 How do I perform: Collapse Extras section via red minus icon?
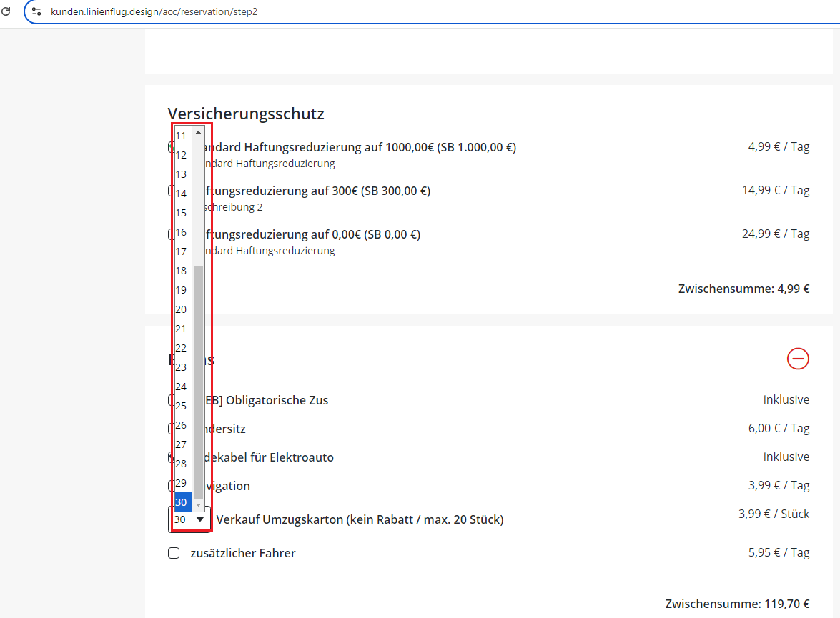[x=798, y=358]
